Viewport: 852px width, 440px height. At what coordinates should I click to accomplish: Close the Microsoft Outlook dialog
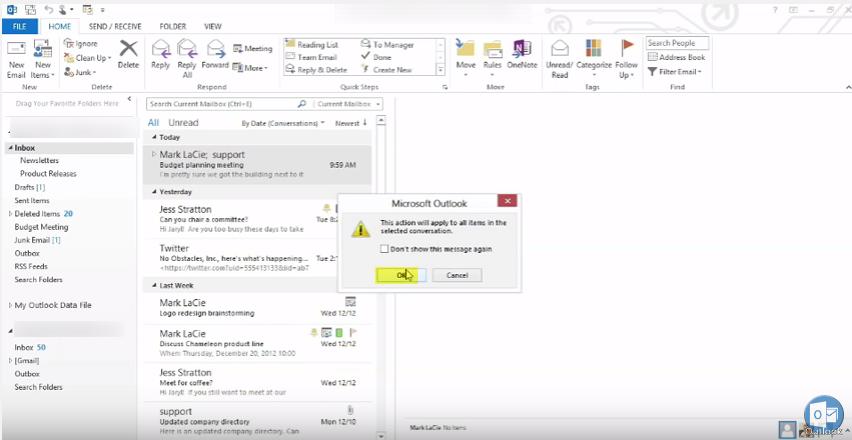click(x=507, y=201)
